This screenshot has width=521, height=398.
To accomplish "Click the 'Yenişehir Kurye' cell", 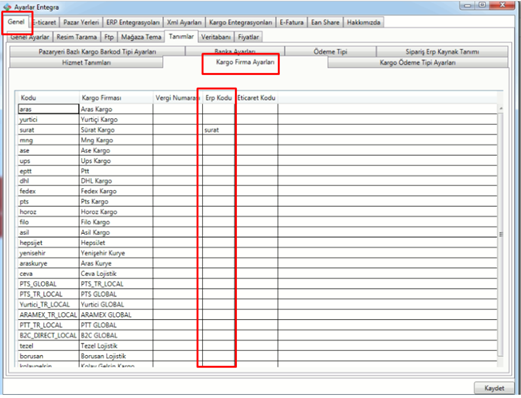I will (116, 253).
